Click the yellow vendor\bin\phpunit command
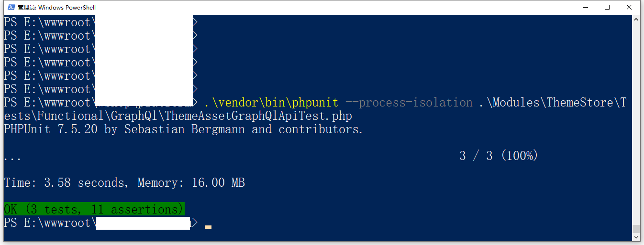This screenshot has width=644, height=245. (x=271, y=103)
